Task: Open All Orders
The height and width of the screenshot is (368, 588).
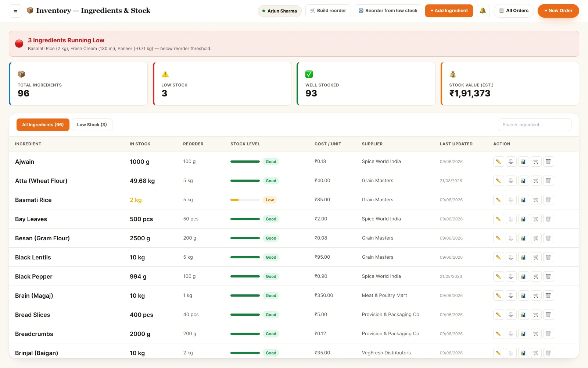Action: (514, 11)
